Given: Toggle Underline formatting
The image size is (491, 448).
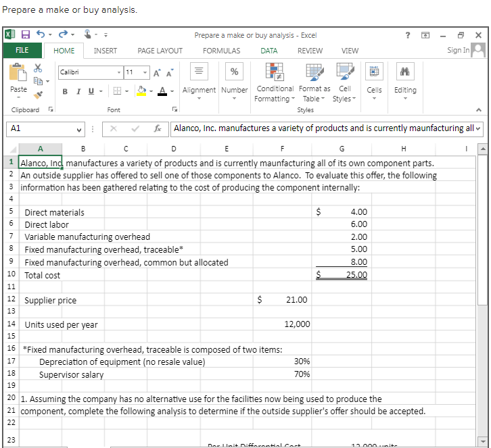Looking at the screenshot, I should [91, 91].
